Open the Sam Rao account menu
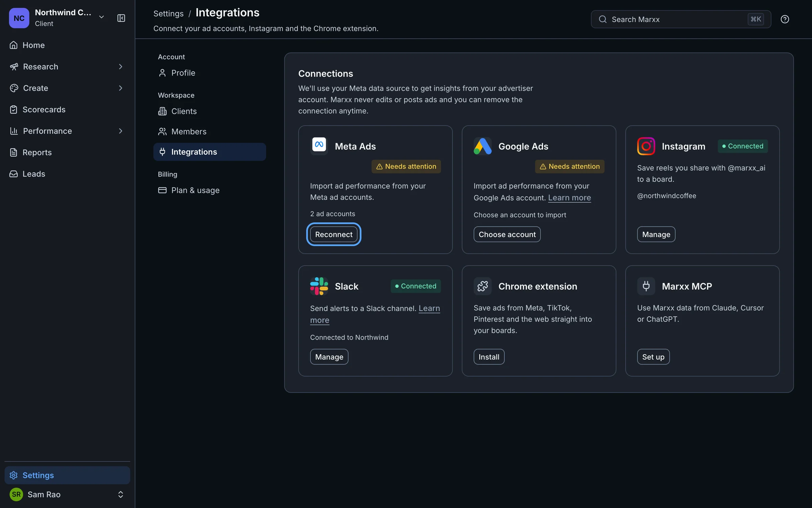This screenshot has height=508, width=812. pos(67,494)
